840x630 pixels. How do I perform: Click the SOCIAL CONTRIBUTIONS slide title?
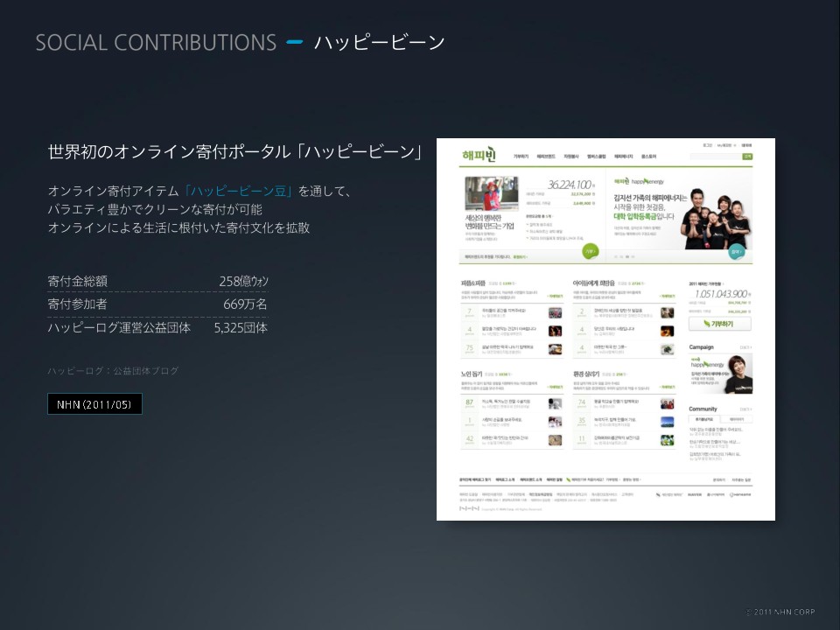coord(156,43)
